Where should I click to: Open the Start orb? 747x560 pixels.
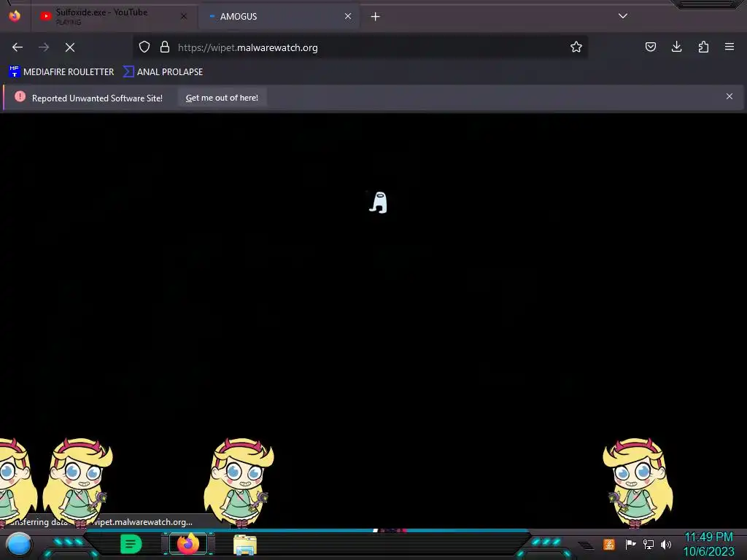click(x=19, y=545)
